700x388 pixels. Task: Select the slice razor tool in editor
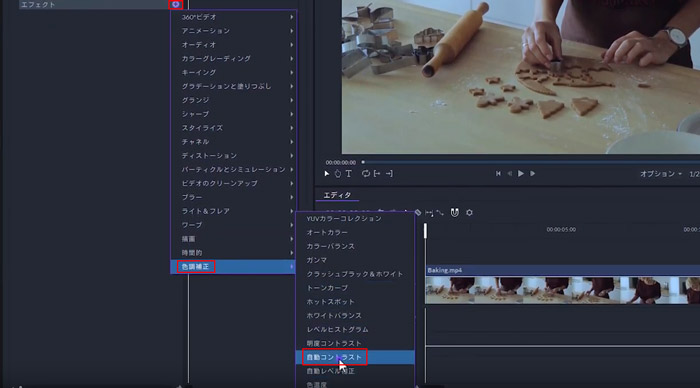click(418, 213)
